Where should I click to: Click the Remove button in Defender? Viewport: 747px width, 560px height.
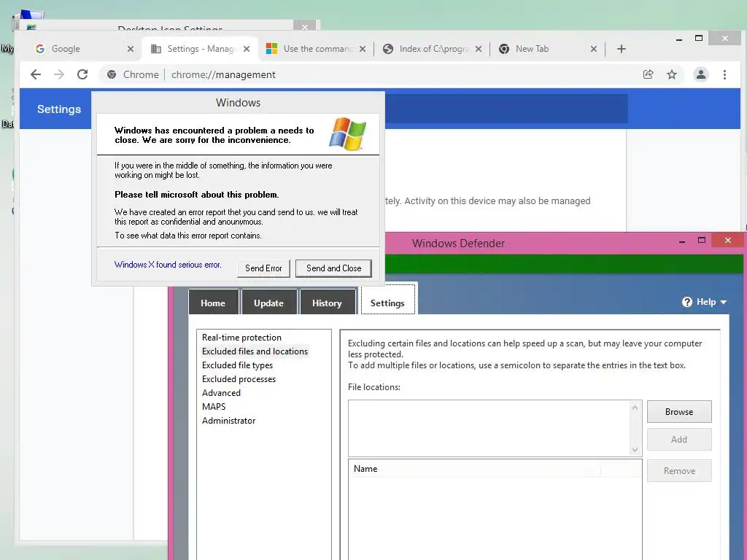(x=679, y=471)
